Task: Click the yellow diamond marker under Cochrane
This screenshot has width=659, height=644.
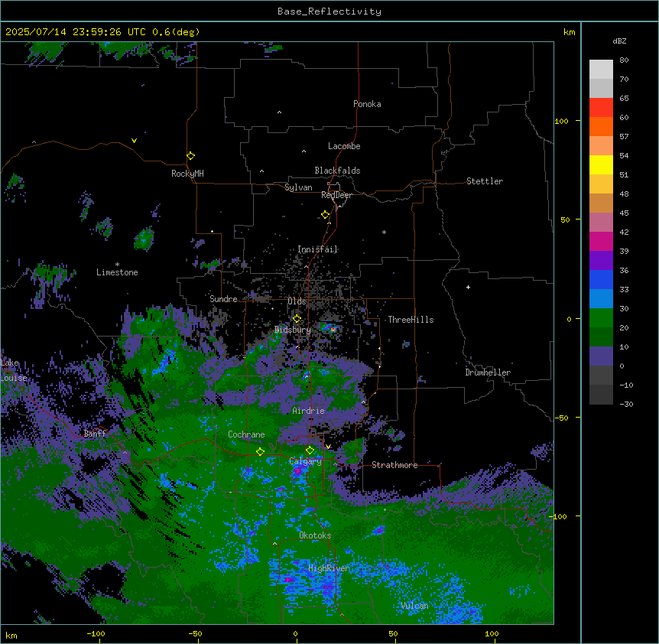Action: point(260,452)
